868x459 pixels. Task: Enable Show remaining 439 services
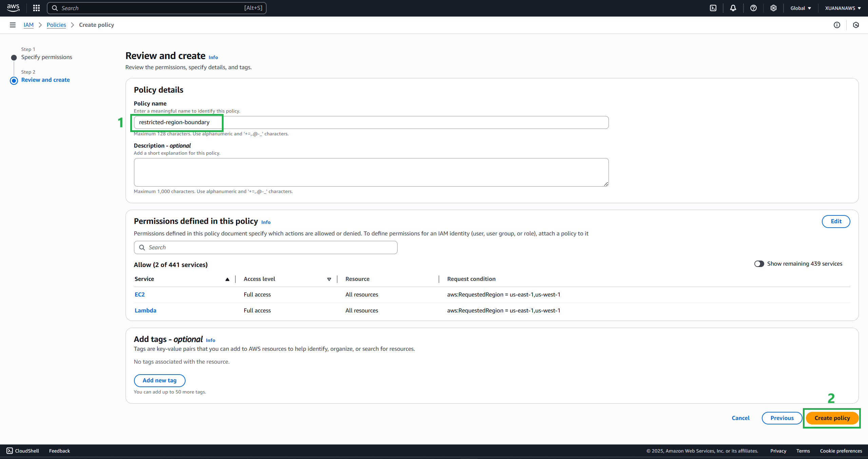tap(759, 264)
